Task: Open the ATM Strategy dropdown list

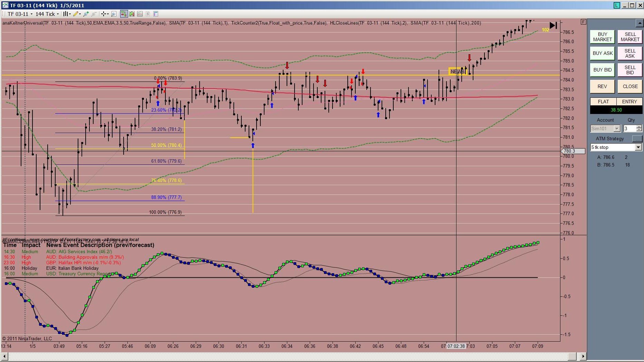Action: (x=616, y=147)
